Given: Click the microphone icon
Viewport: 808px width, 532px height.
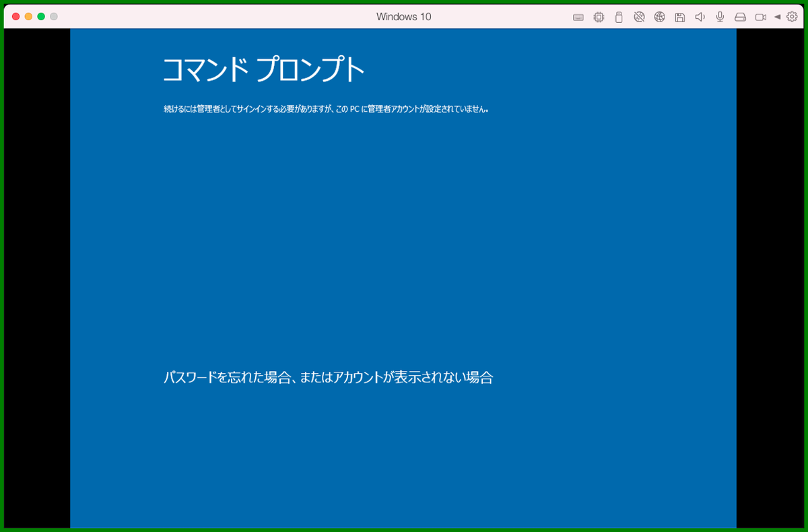Looking at the screenshot, I should click(720, 17).
